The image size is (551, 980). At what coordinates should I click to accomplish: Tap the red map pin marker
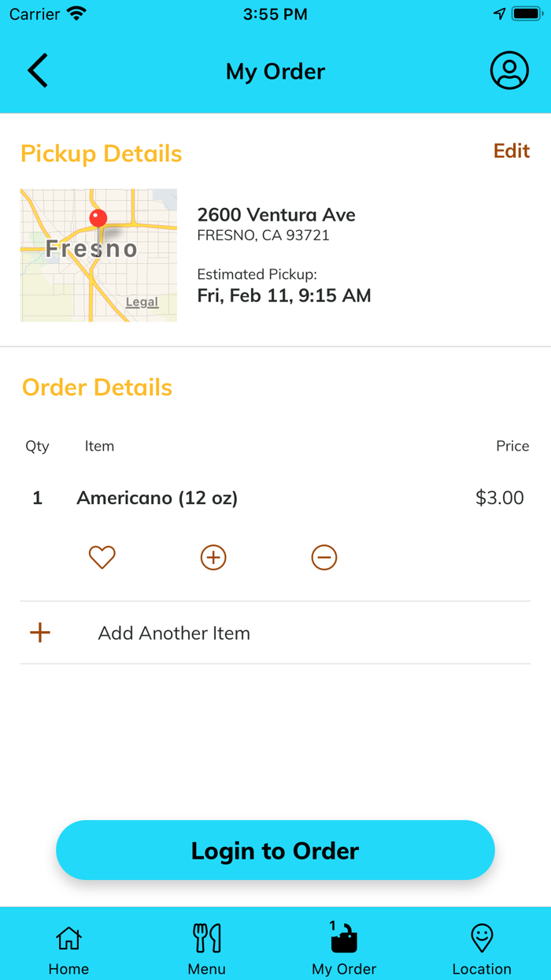coord(98,217)
